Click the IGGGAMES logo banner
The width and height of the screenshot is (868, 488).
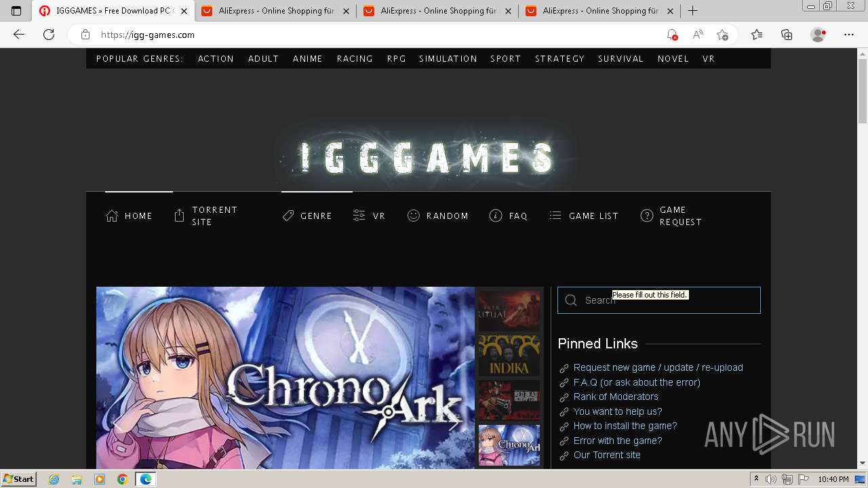tap(428, 157)
